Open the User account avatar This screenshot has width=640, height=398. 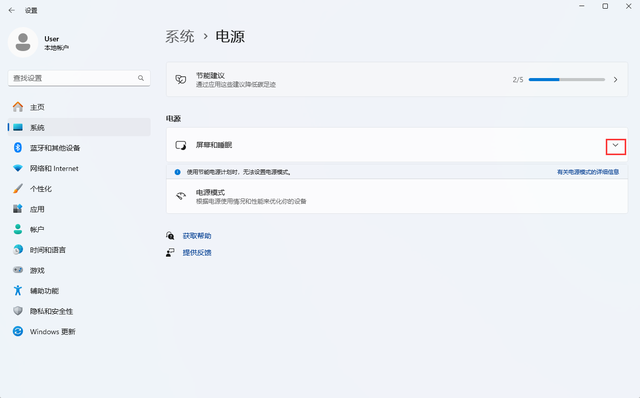23,42
